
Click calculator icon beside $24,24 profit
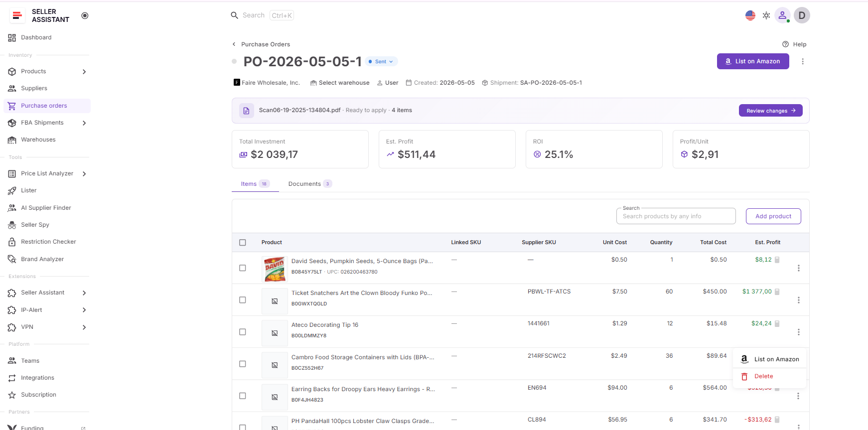[x=777, y=323]
